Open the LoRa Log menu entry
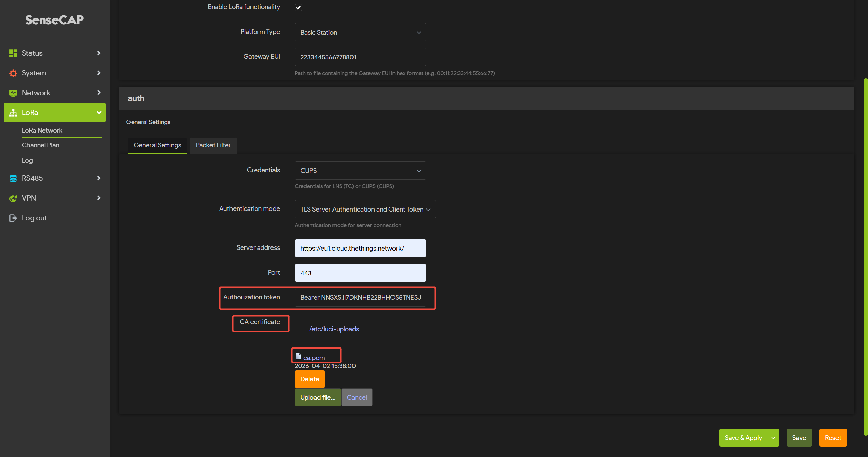The height and width of the screenshot is (457, 868). click(27, 161)
